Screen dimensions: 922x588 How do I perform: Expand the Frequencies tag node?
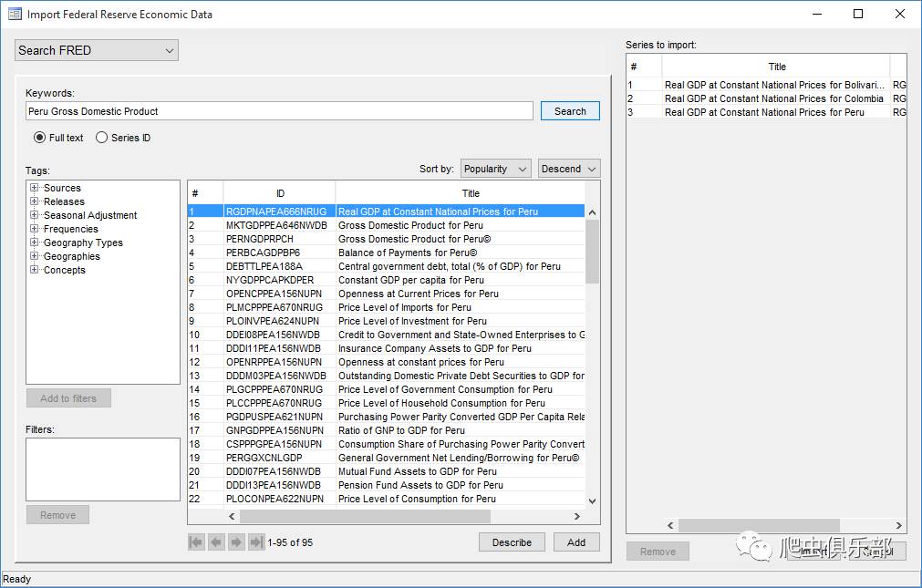click(x=34, y=229)
